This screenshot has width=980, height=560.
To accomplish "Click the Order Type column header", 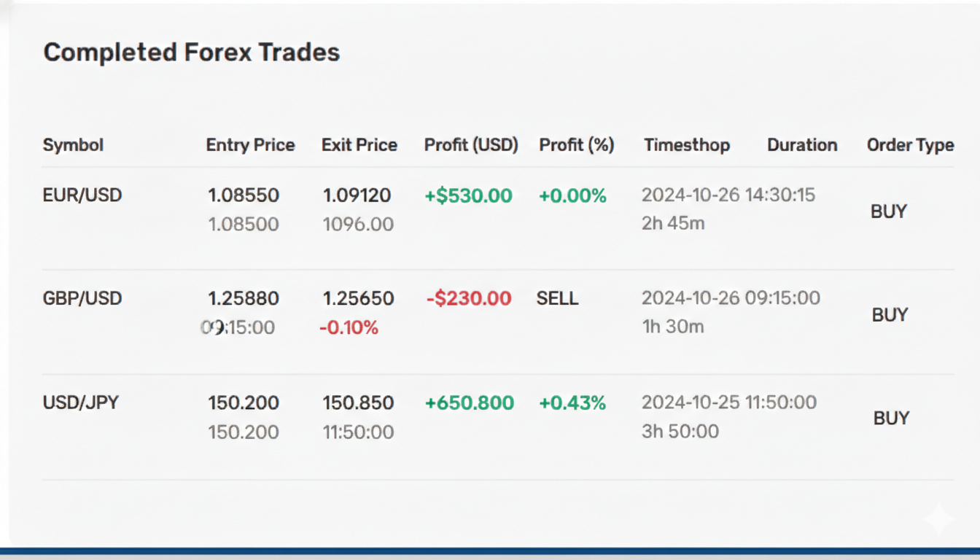I will (910, 145).
